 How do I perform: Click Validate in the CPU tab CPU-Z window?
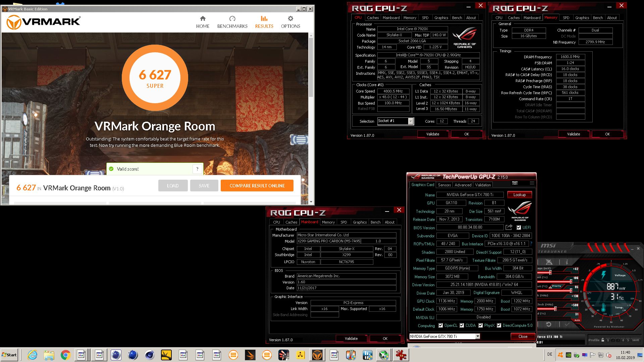[x=432, y=134]
